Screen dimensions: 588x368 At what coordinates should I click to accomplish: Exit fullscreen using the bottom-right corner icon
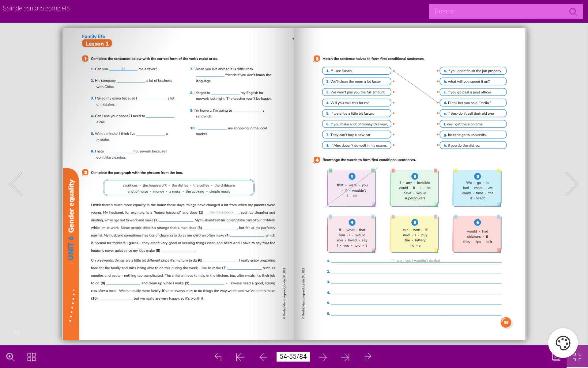point(577,357)
